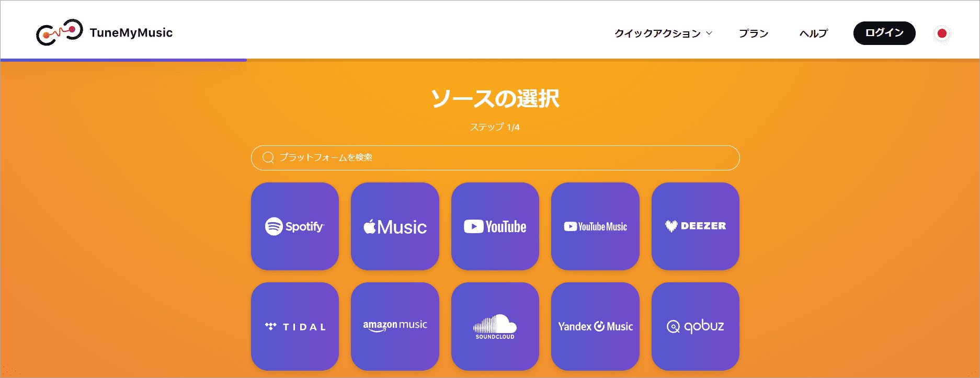
Task: Open the ヘルプ menu item
Action: click(x=814, y=33)
